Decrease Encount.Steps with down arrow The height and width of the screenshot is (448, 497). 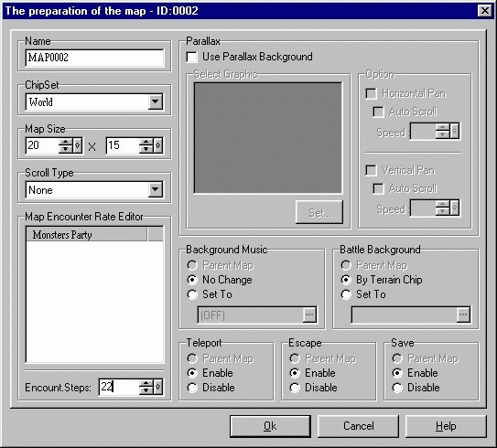click(x=146, y=390)
